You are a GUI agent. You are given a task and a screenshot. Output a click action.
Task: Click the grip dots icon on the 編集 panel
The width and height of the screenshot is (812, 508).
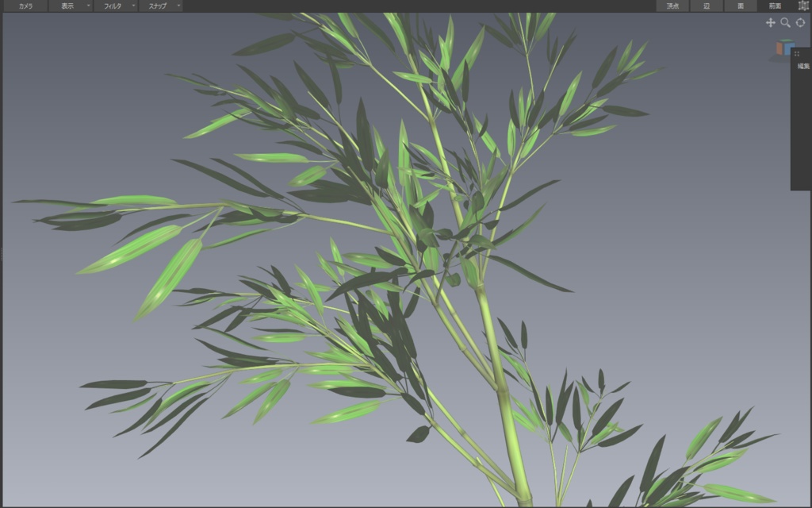click(x=797, y=53)
